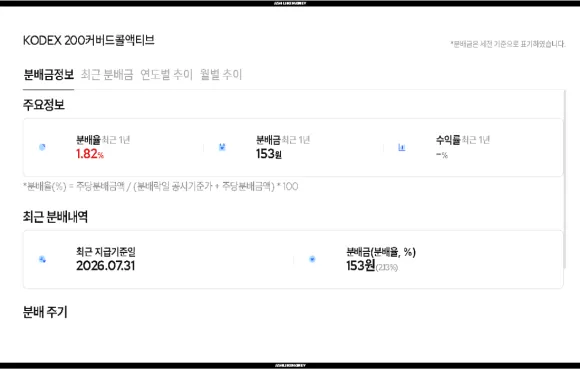Click the 153원 recent distribution amount
Viewport: 580px width, 369px height.
(361, 266)
